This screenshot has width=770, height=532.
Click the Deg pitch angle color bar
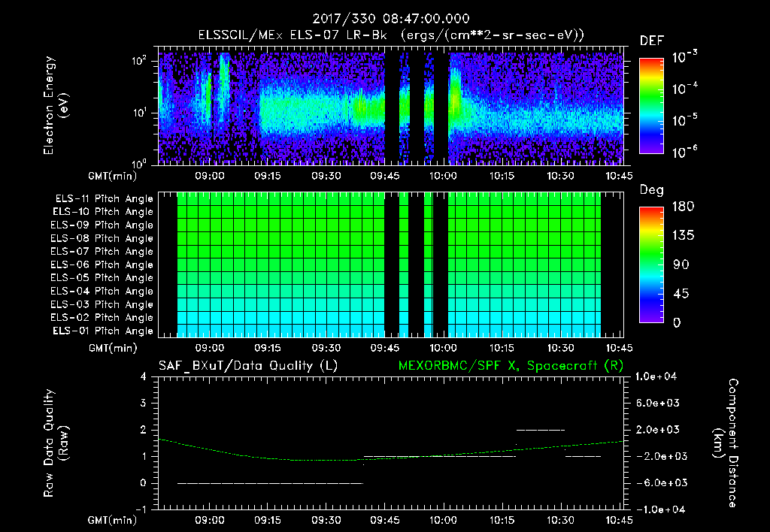click(x=651, y=264)
